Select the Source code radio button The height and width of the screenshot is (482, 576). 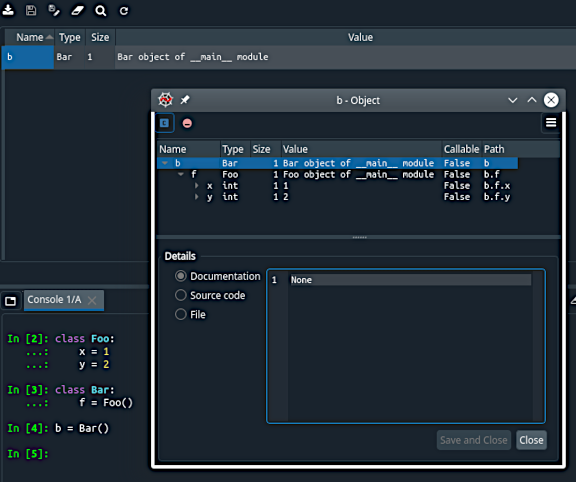tap(180, 295)
